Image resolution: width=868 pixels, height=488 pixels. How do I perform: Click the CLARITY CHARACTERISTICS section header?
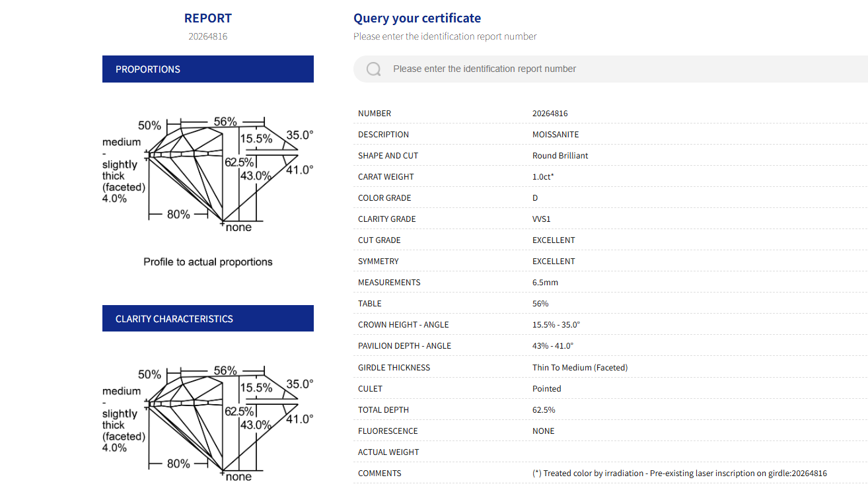point(207,318)
